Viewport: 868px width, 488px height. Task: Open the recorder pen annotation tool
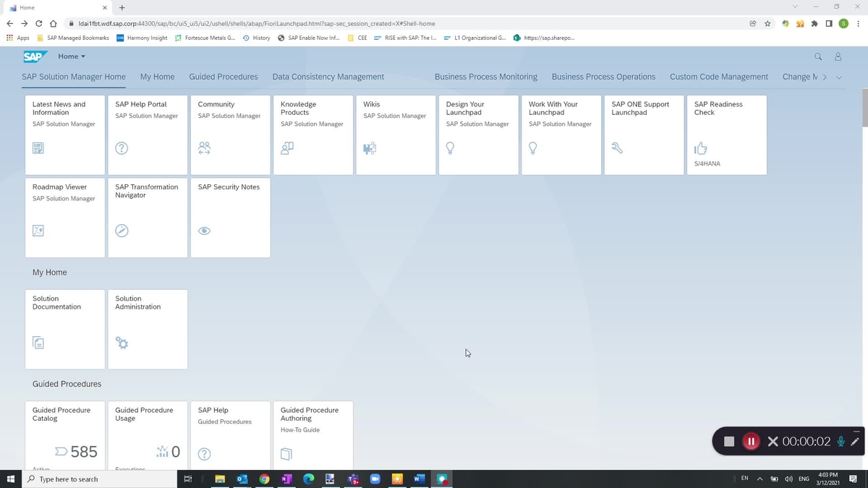[855, 441]
